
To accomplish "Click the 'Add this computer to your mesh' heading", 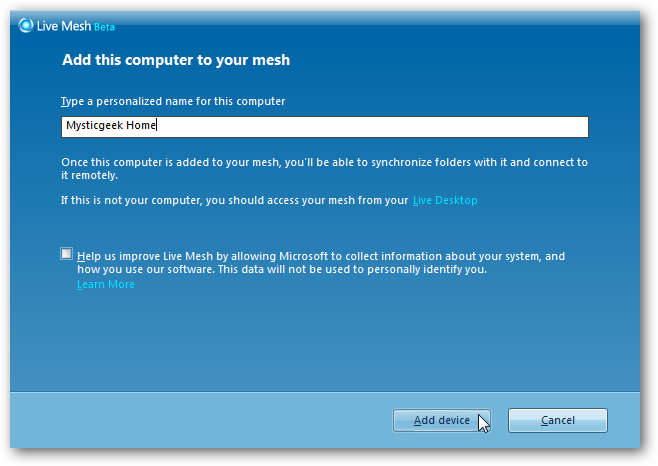I will [x=176, y=60].
